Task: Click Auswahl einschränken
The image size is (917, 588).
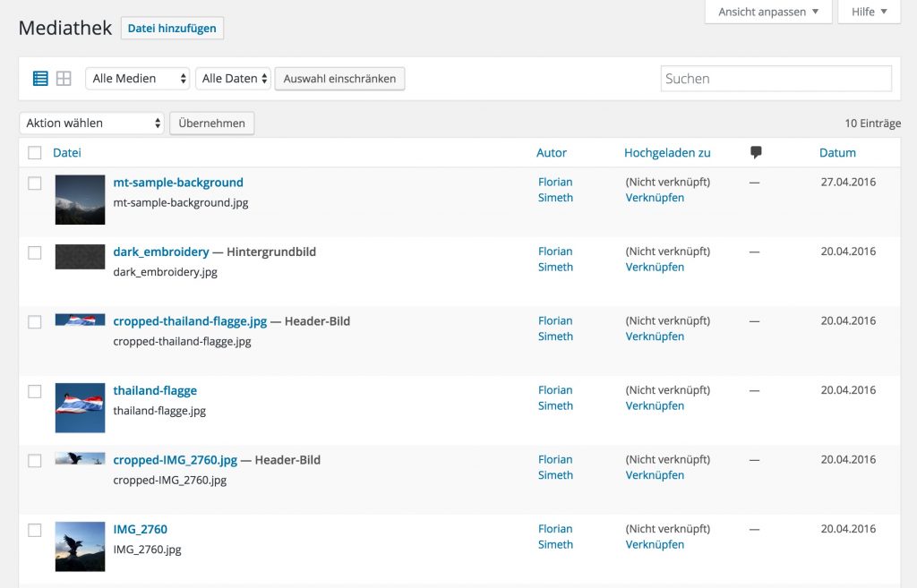Action: point(341,78)
